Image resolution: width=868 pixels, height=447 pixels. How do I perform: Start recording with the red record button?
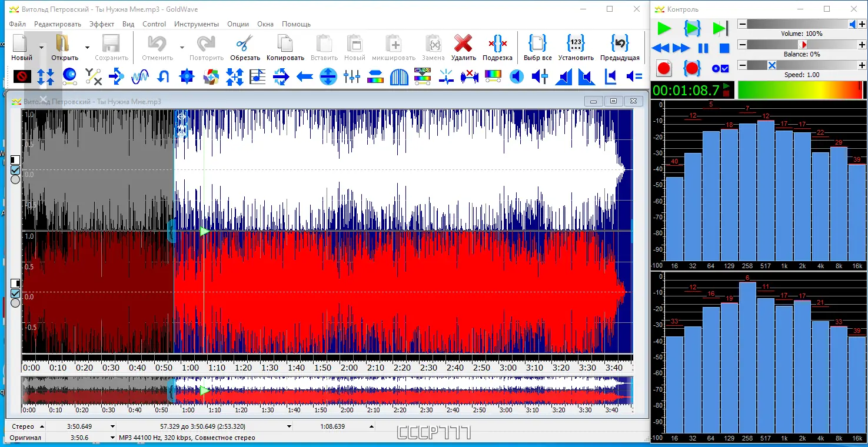[664, 68]
